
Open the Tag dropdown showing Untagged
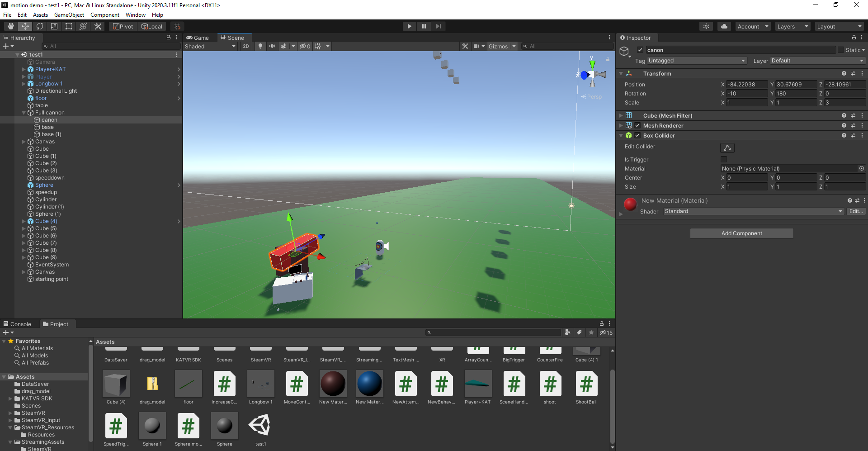[x=696, y=61]
